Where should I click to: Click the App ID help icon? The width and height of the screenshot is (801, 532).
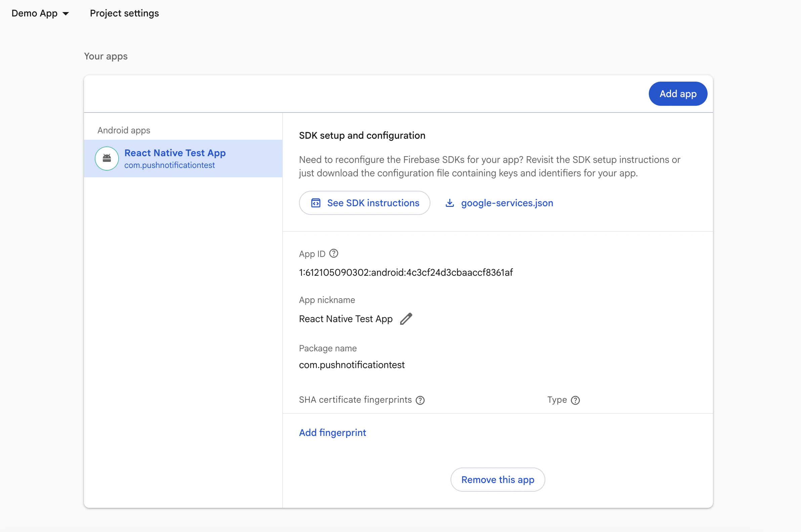(334, 253)
